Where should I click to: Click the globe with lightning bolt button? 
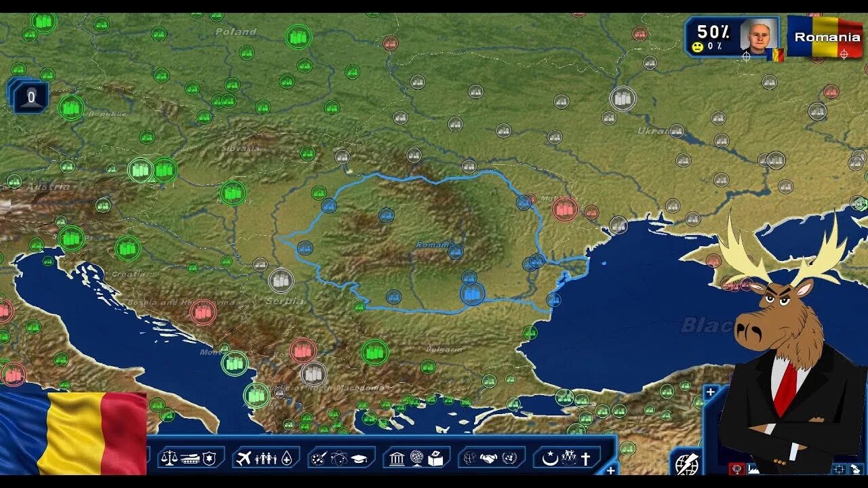(x=686, y=464)
